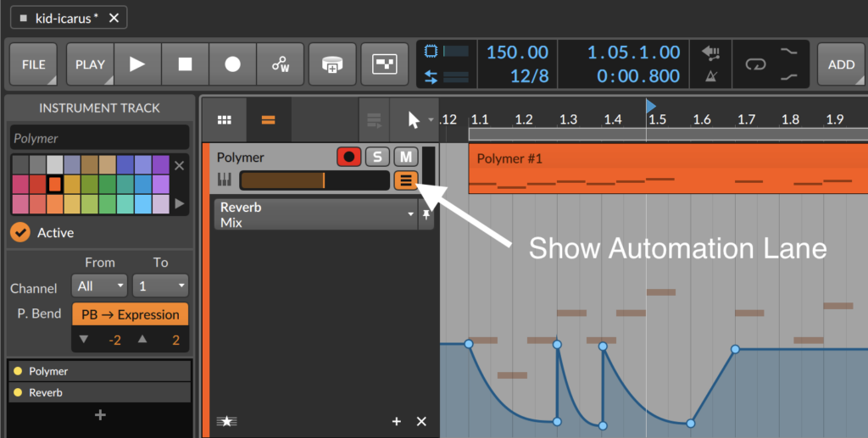868x438 pixels.
Task: Open pointer tool selector dropdown
Action: click(431, 119)
